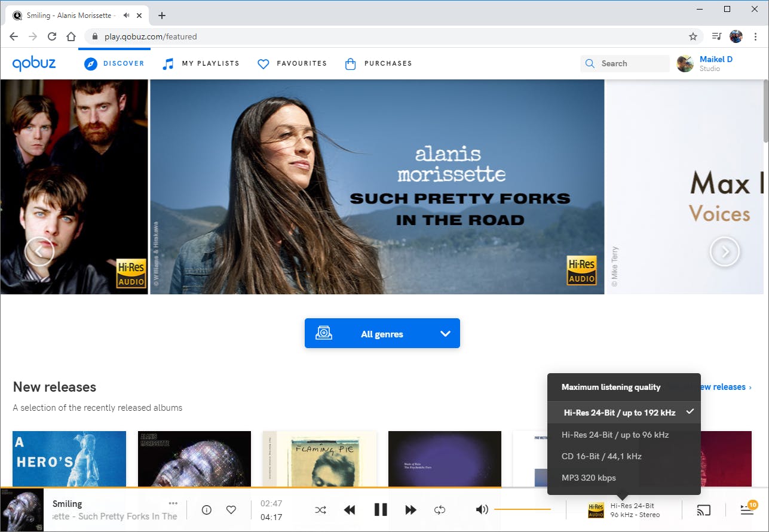Show previous featured banner

tap(39, 253)
